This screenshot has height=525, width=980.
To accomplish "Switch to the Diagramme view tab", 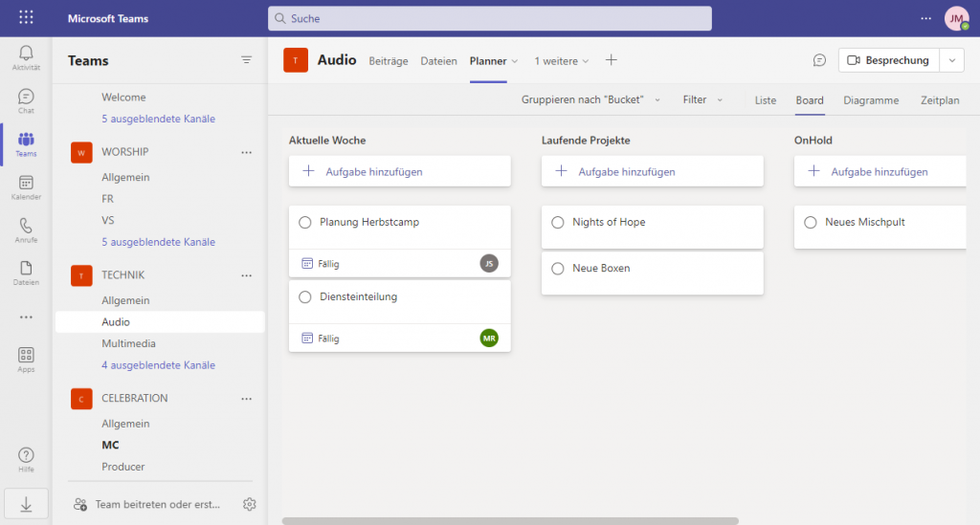I will click(x=871, y=100).
